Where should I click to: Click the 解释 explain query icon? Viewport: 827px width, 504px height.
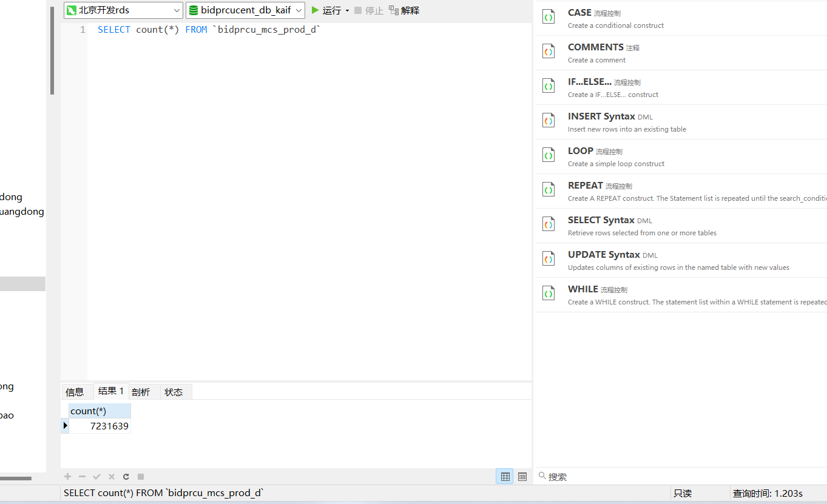coord(403,10)
